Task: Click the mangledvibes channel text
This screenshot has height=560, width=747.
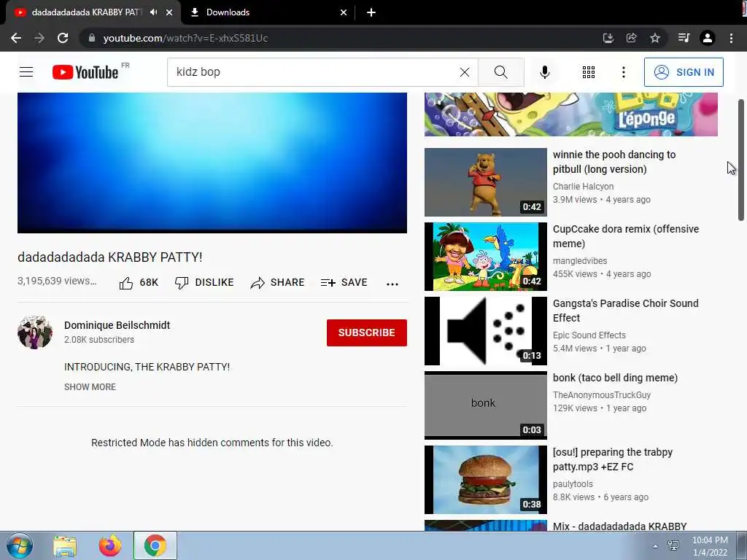Action: pyautogui.click(x=580, y=261)
